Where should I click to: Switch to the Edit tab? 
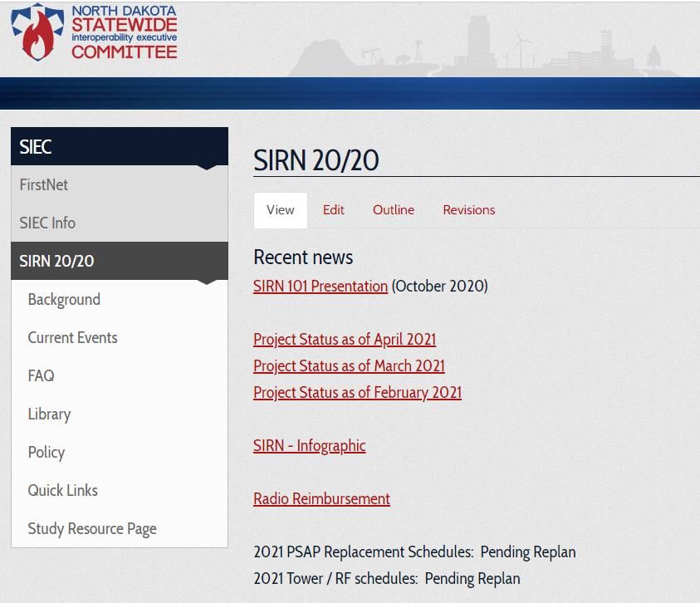(x=334, y=210)
